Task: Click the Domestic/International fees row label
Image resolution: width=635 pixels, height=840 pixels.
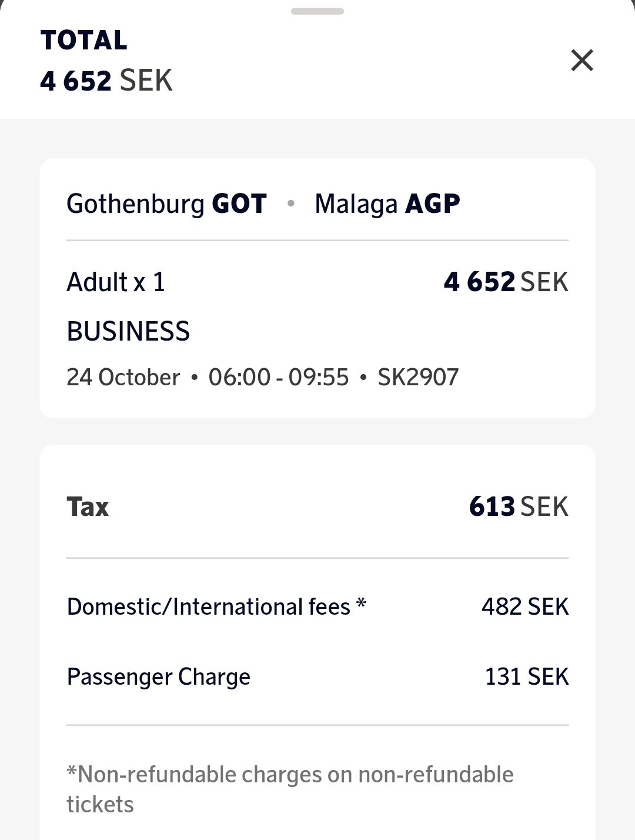Action: coord(216,607)
